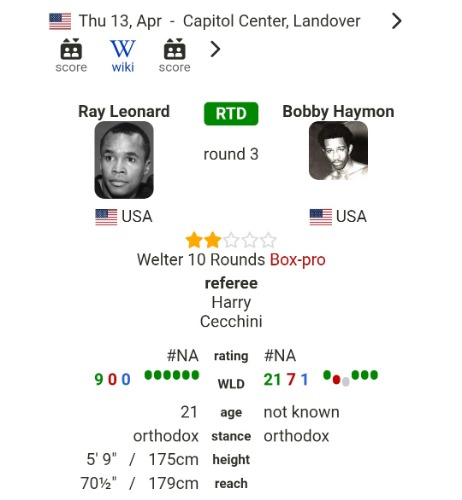The width and height of the screenshot is (462, 500).
Task: Click Haymon's red loss dot
Action: (336, 380)
